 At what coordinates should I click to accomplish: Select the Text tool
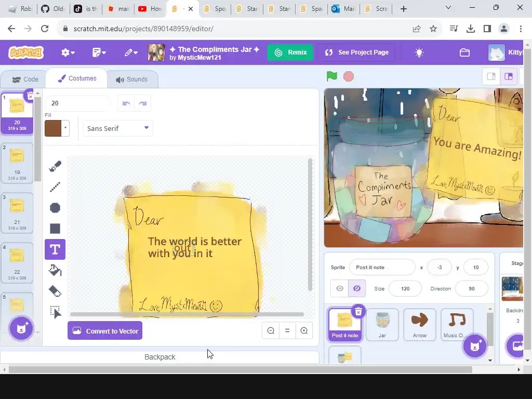[x=55, y=250]
